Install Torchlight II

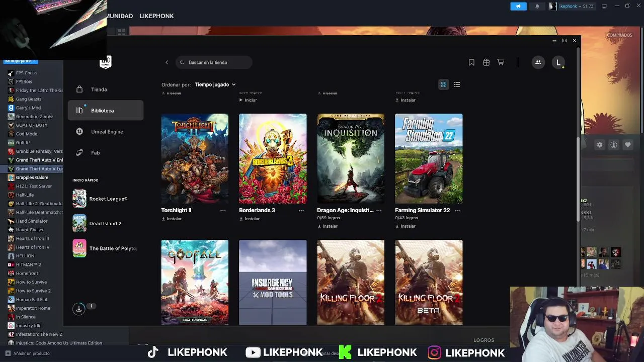[172, 219]
